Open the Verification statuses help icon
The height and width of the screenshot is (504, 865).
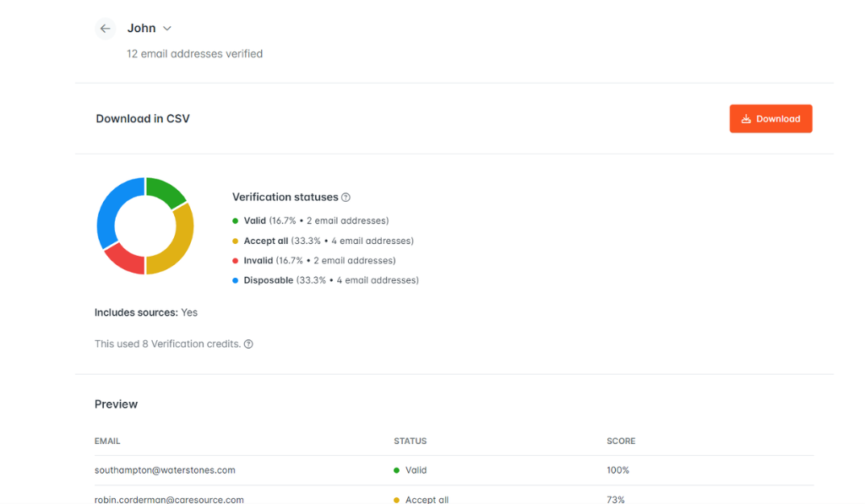[x=345, y=198]
